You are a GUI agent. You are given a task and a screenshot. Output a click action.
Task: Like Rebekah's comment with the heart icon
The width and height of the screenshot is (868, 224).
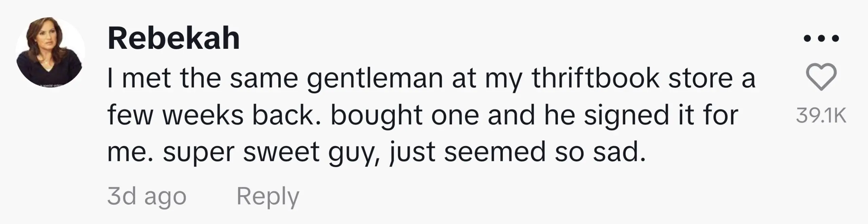click(821, 77)
